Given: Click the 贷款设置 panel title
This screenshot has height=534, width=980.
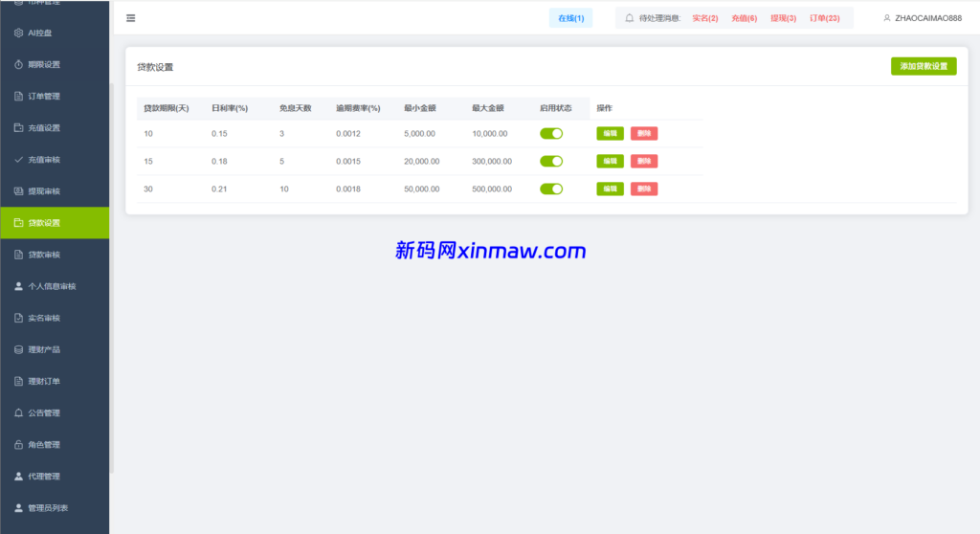Looking at the screenshot, I should (155, 67).
